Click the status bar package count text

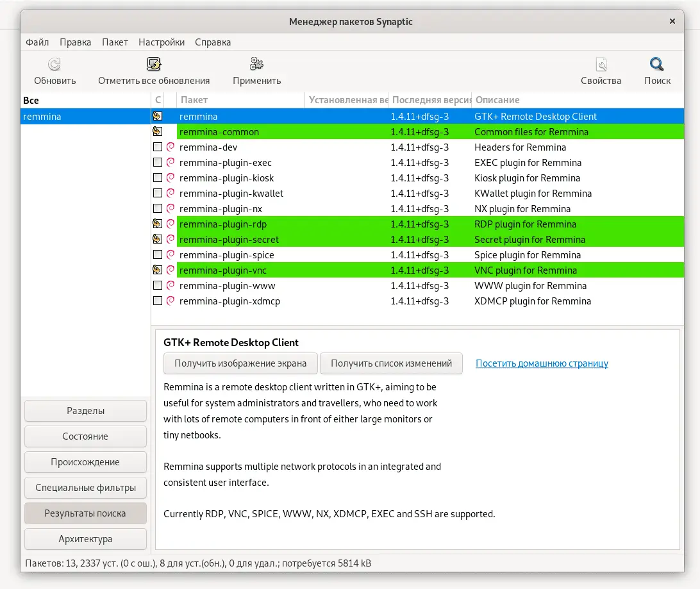pos(198,563)
